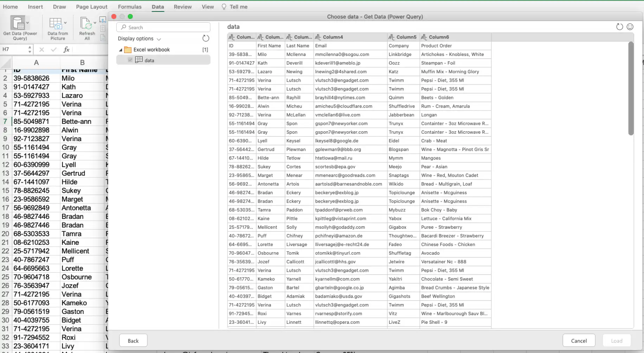Screen dimensions: 644x353
Task: Click the refresh icon beside Display options
Action: [206, 38]
